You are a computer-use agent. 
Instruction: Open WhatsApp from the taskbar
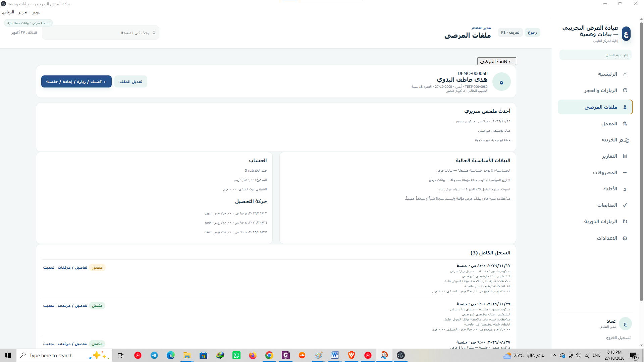click(x=236, y=355)
